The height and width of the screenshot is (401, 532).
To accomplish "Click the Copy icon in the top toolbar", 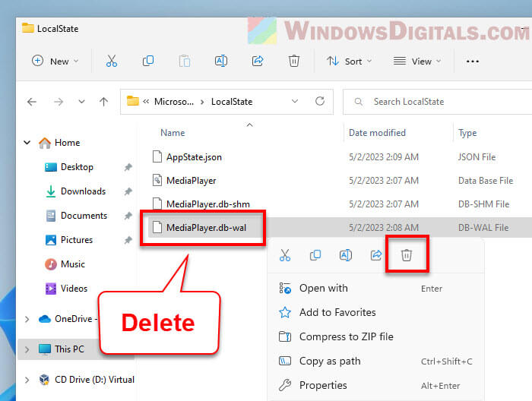I will coord(148,61).
